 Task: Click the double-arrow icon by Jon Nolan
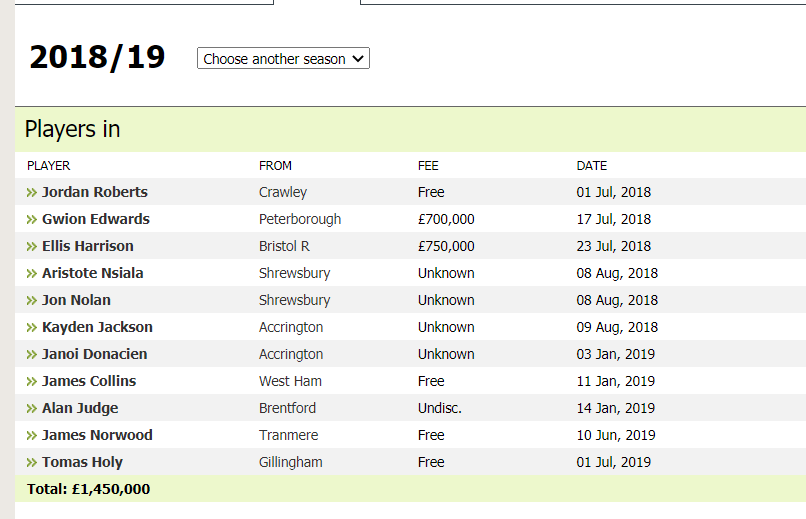pos(32,301)
